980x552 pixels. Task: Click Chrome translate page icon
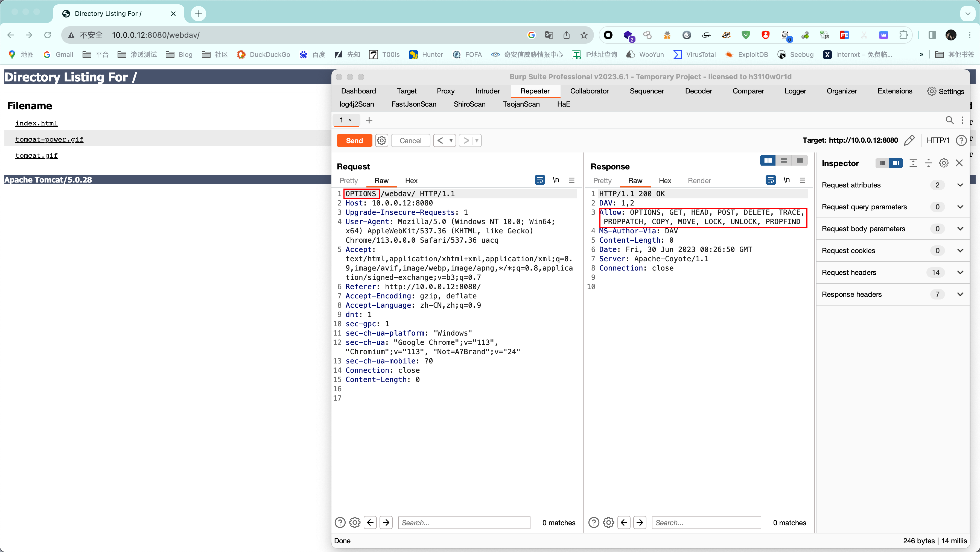(x=549, y=35)
